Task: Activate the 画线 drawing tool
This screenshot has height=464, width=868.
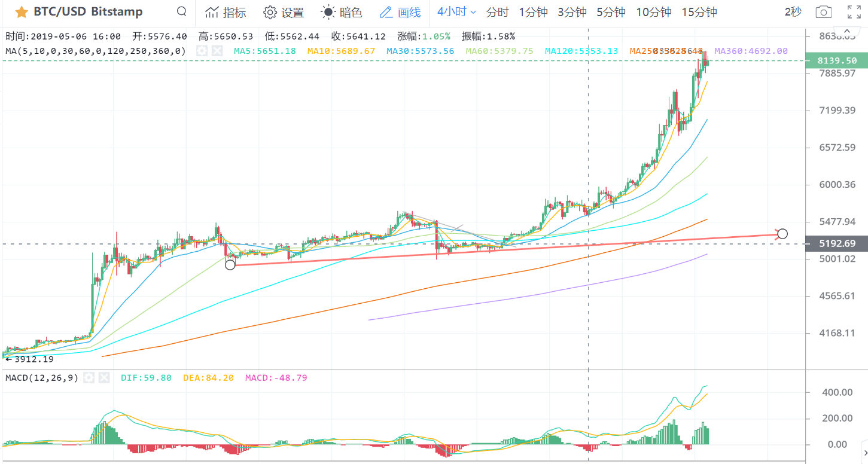Action: pyautogui.click(x=400, y=12)
